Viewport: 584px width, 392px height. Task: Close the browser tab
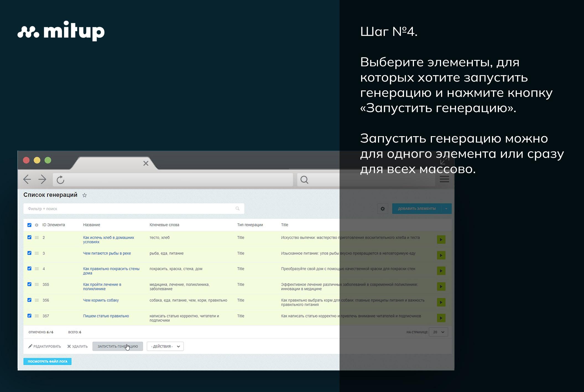[x=146, y=163]
